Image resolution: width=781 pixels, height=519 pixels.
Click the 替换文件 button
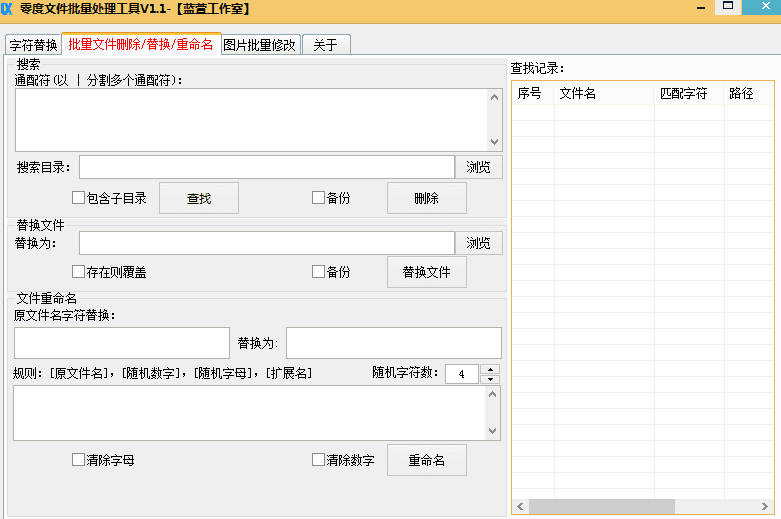click(427, 272)
